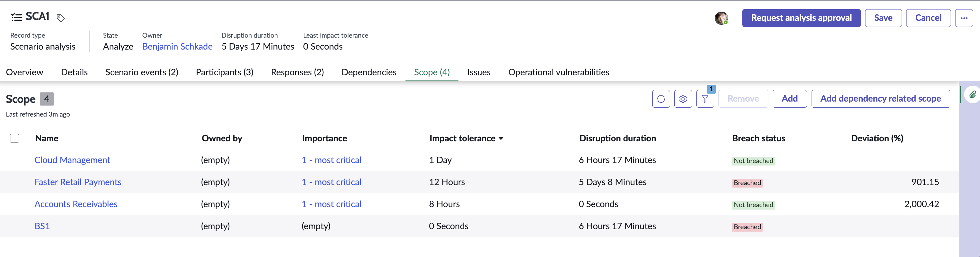
Task: Click the Last refreshed 3m ago text
Action: pos(38,114)
